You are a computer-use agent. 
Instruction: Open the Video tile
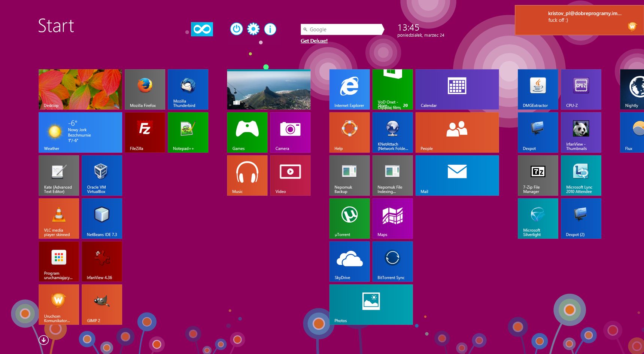pyautogui.click(x=290, y=176)
